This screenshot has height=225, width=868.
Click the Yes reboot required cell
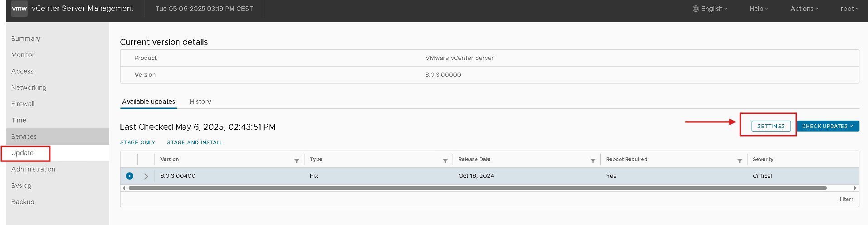point(611,176)
